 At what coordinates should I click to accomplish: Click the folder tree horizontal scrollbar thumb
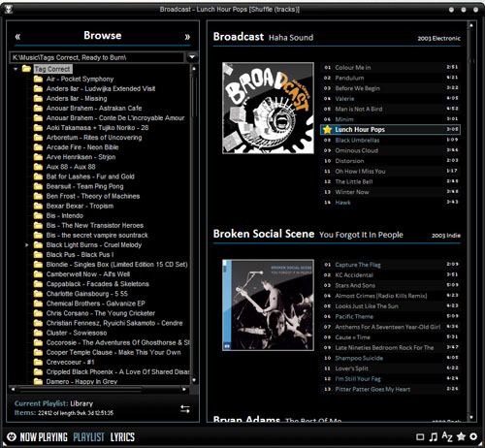(x=81, y=389)
